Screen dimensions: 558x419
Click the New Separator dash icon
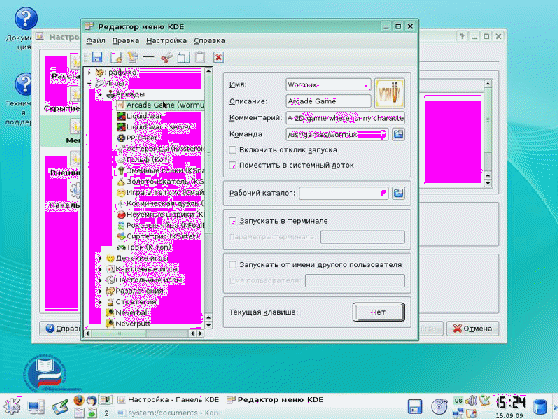pyautogui.click(x=148, y=57)
